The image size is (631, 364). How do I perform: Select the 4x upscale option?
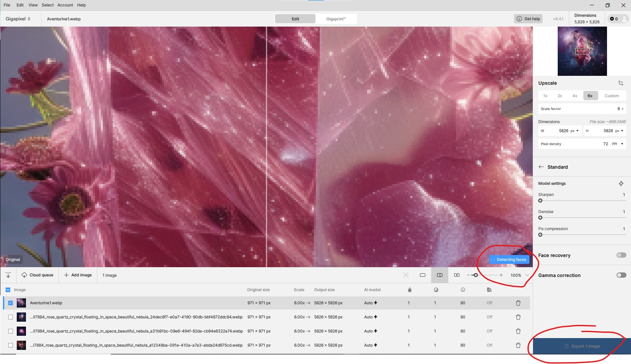(x=574, y=96)
